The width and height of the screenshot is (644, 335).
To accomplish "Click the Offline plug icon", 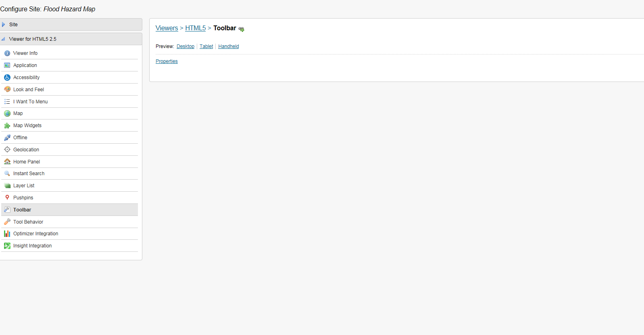I will 7,138.
